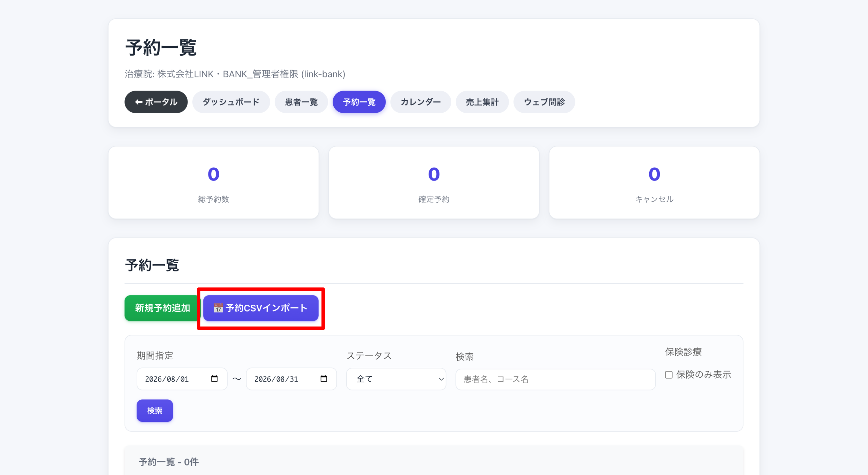Open the 売上集計 tab
The width and height of the screenshot is (868, 475).
tap(482, 102)
